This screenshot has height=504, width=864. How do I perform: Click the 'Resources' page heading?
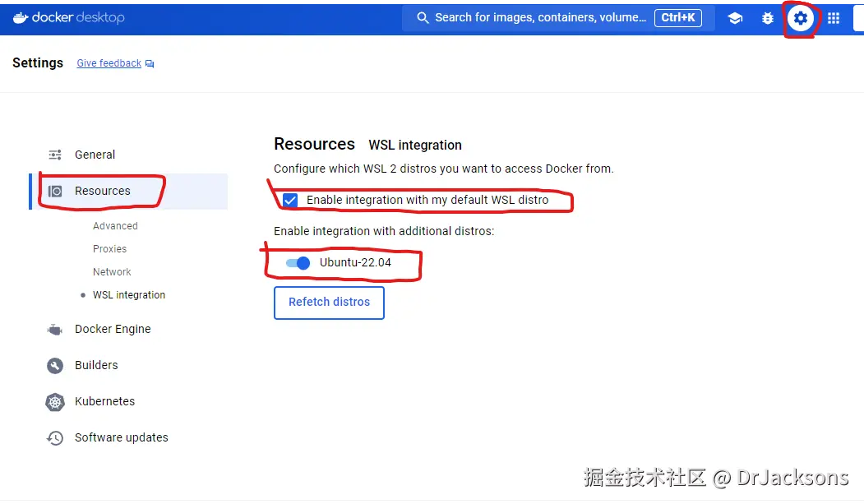coord(314,145)
